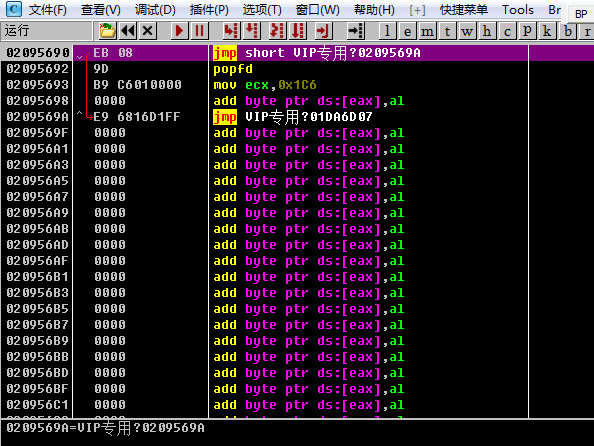The height and width of the screenshot is (446, 594).
Task: Click the close program X icon
Action: [148, 31]
